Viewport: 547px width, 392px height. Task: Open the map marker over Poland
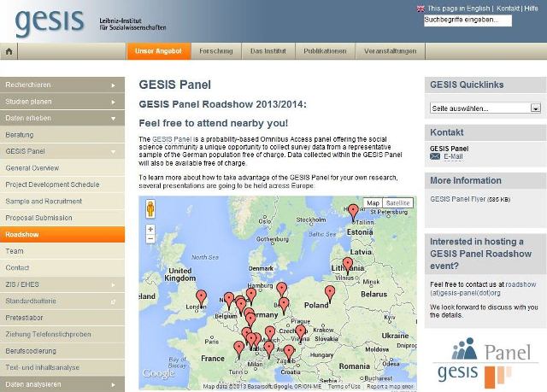[x=330, y=294]
